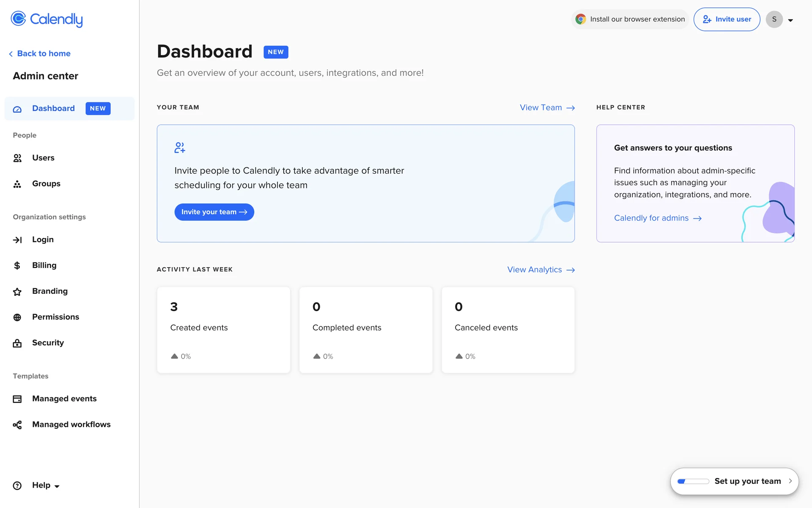This screenshot has width=812, height=508.
Task: Click the Chrome browser extension icon
Action: point(581,19)
